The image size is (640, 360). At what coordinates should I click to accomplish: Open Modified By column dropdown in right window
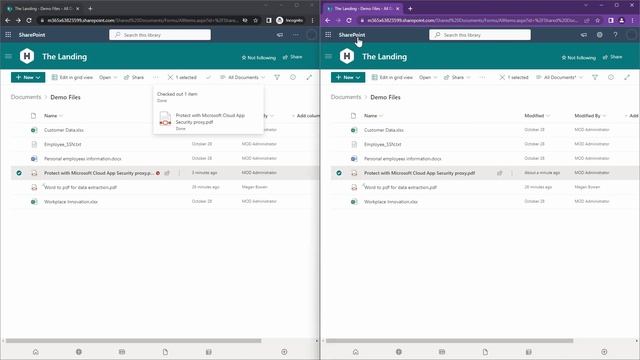[x=590, y=116]
